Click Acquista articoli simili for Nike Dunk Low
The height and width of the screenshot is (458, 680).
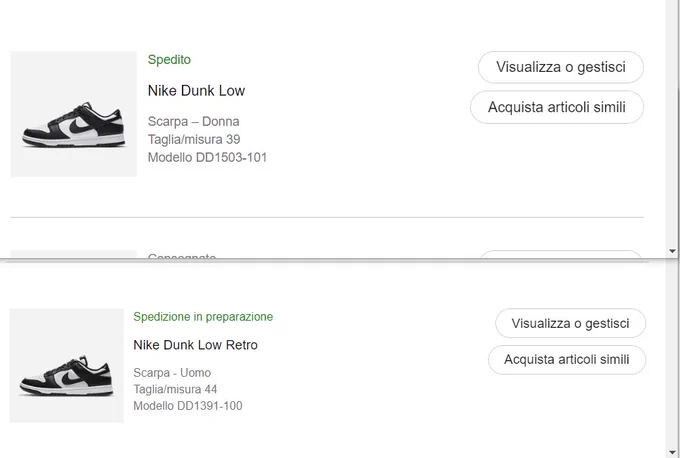(557, 107)
